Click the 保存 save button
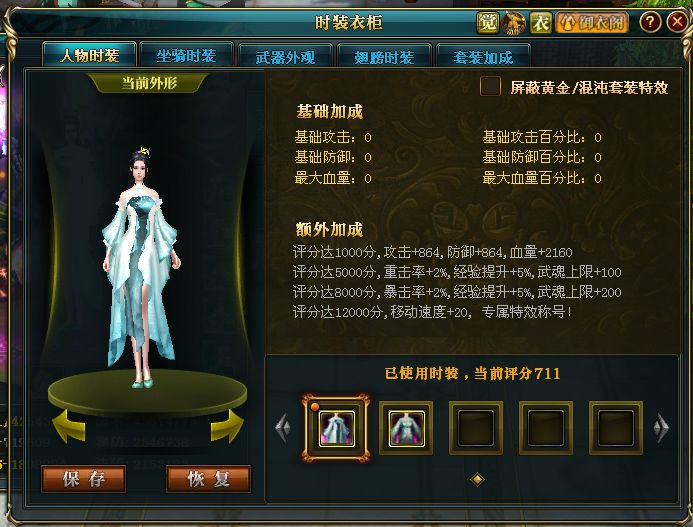The image size is (693, 527). point(84,479)
